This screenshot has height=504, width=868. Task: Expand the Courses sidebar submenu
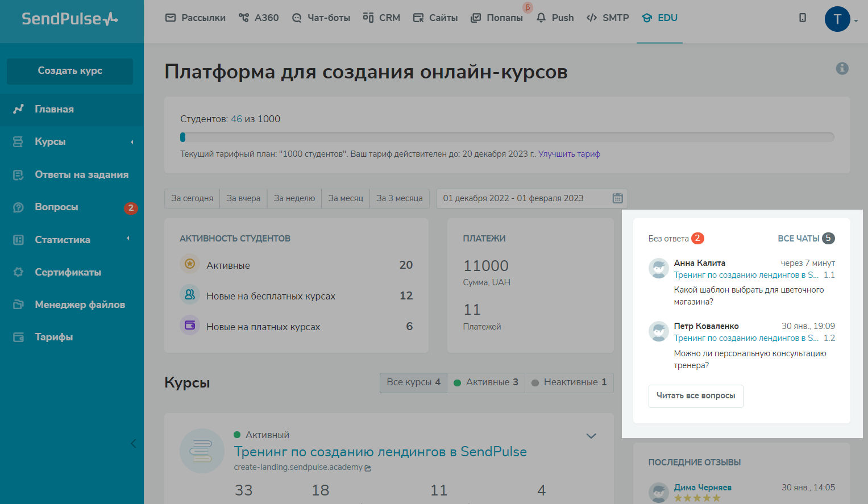(x=132, y=142)
